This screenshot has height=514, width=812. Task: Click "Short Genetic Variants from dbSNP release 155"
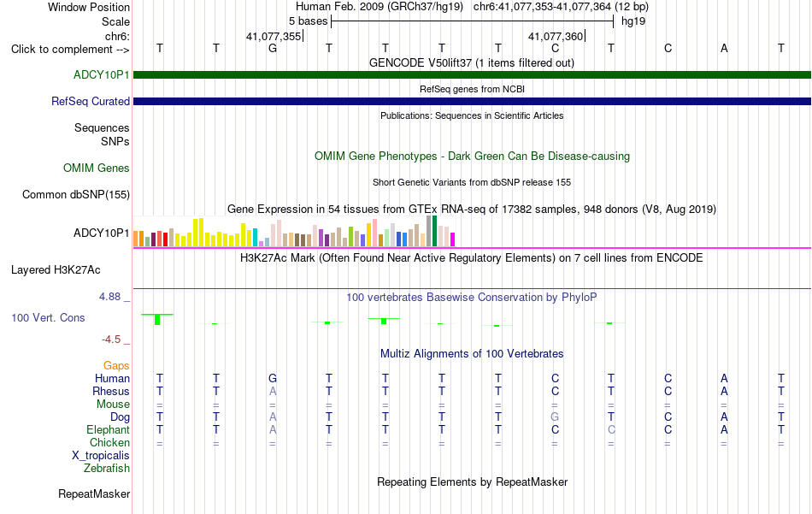tap(472, 182)
